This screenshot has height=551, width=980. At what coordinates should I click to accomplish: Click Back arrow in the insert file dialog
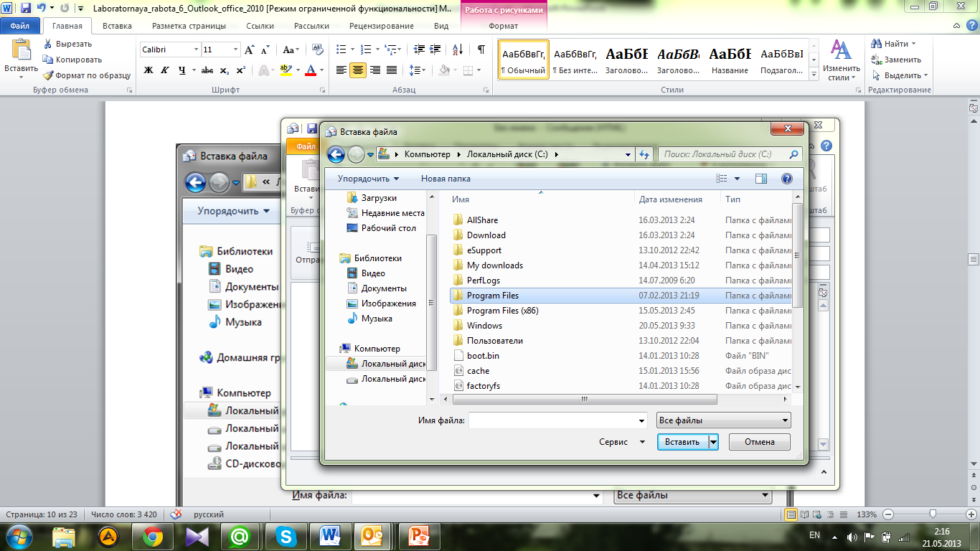pyautogui.click(x=336, y=154)
